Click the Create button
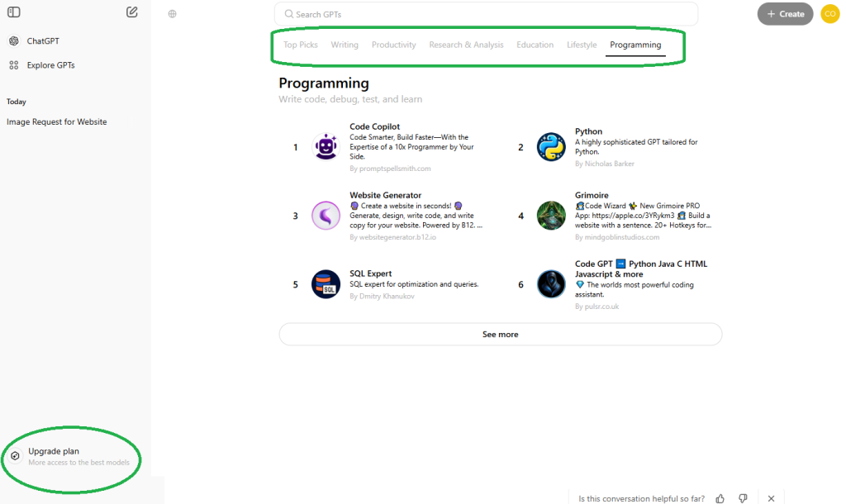846x504 pixels. point(785,14)
